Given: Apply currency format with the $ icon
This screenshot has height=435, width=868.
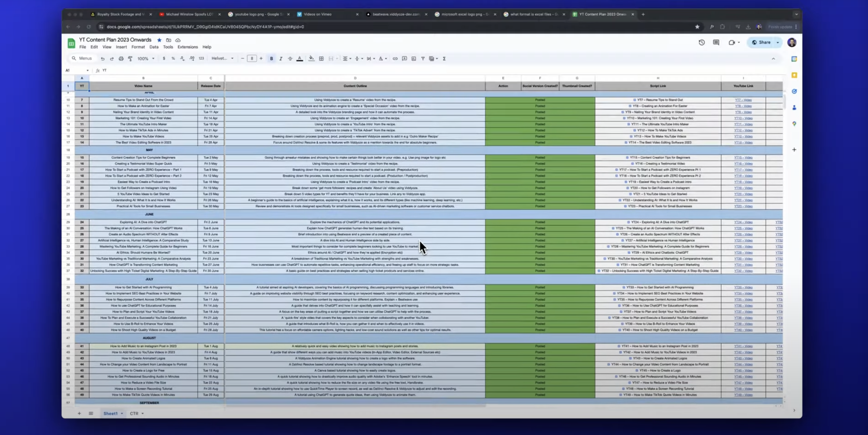Looking at the screenshot, I should click(164, 59).
